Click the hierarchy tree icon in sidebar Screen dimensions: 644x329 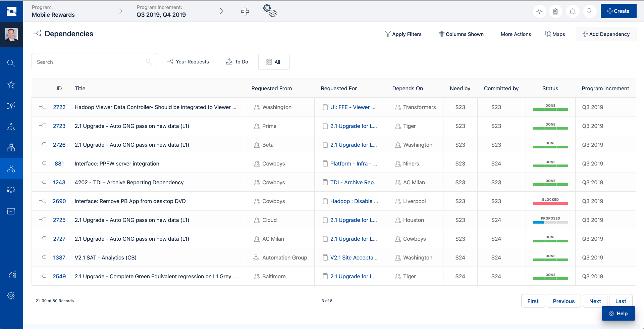click(11, 127)
